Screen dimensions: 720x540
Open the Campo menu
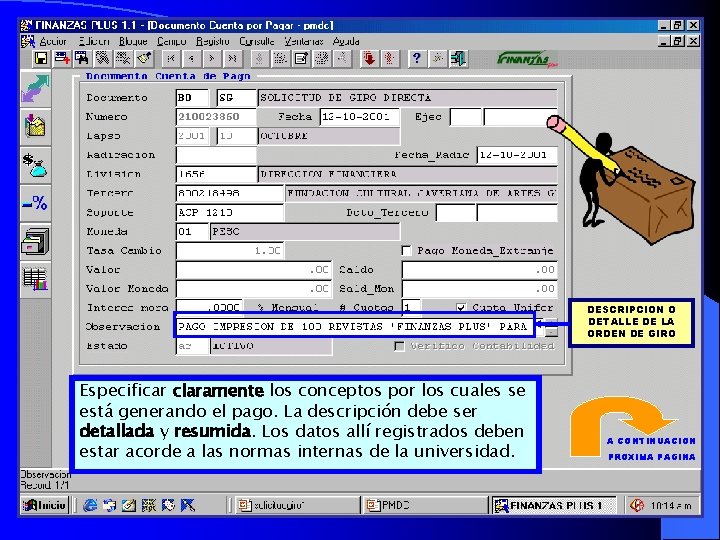pyautogui.click(x=172, y=41)
